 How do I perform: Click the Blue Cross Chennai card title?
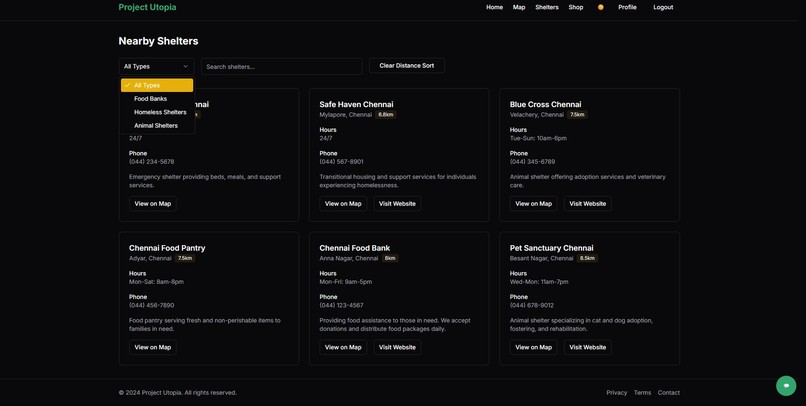point(545,104)
